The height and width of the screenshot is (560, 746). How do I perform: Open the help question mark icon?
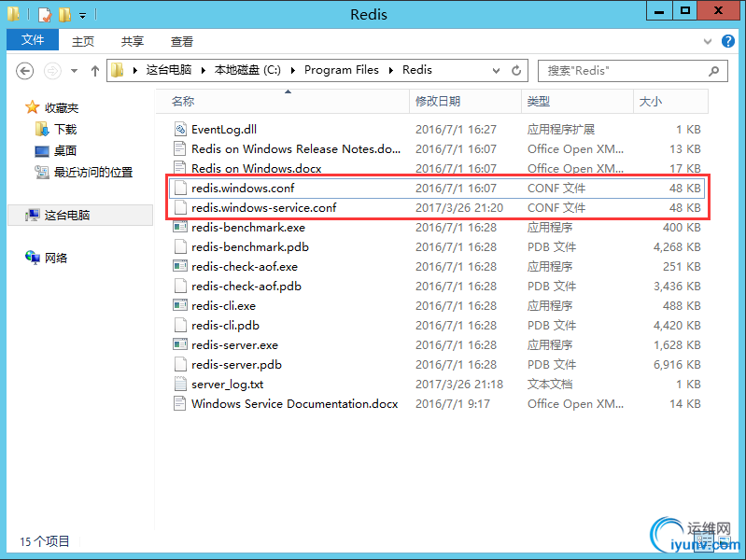pyautogui.click(x=728, y=41)
